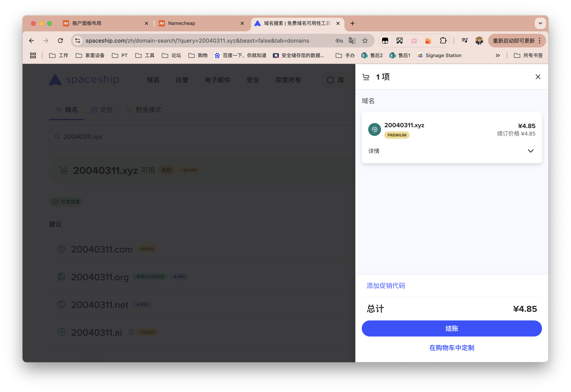Click the 续订价格 ¥4.85 text
571x392 pixels.
[516, 134]
